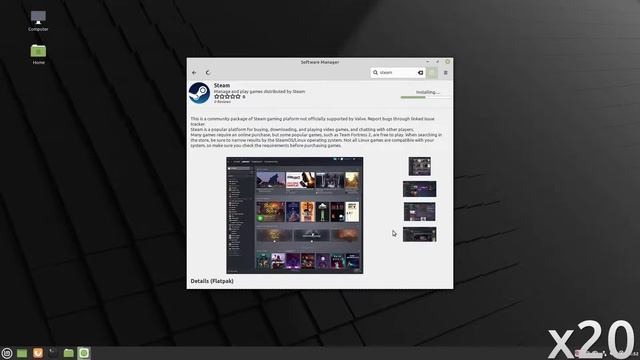Focus the search field containing steam
This screenshot has width=640, height=360.
click(398, 73)
